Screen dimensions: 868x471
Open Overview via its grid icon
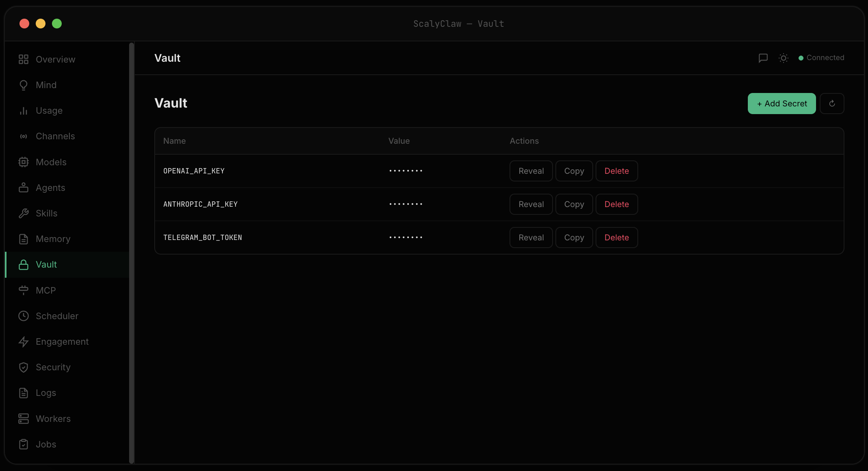24,59
